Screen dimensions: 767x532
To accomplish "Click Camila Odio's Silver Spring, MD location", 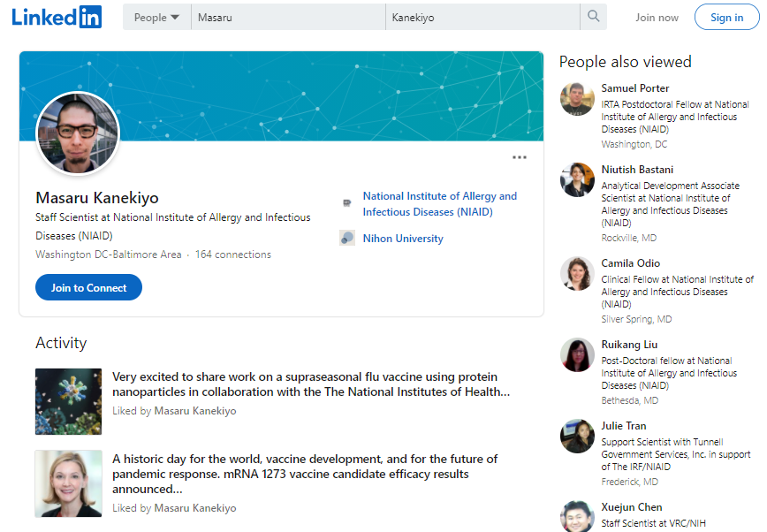I will click(636, 319).
